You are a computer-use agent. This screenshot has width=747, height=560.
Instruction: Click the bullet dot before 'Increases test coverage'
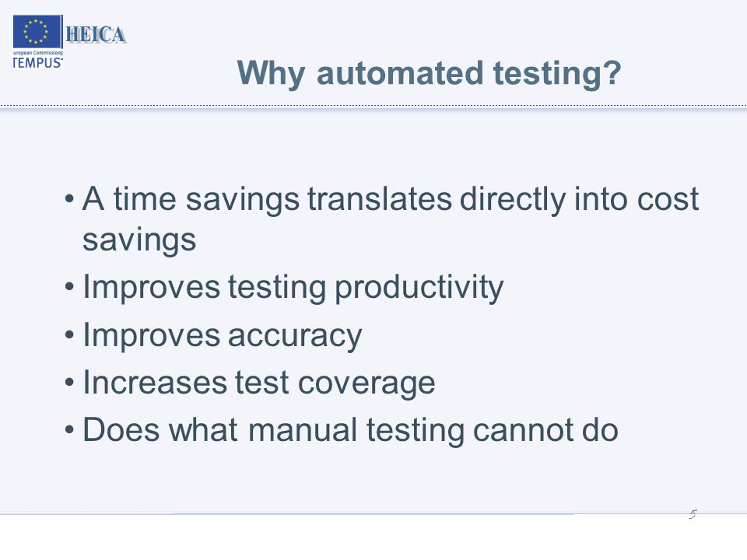pyautogui.click(x=69, y=383)
